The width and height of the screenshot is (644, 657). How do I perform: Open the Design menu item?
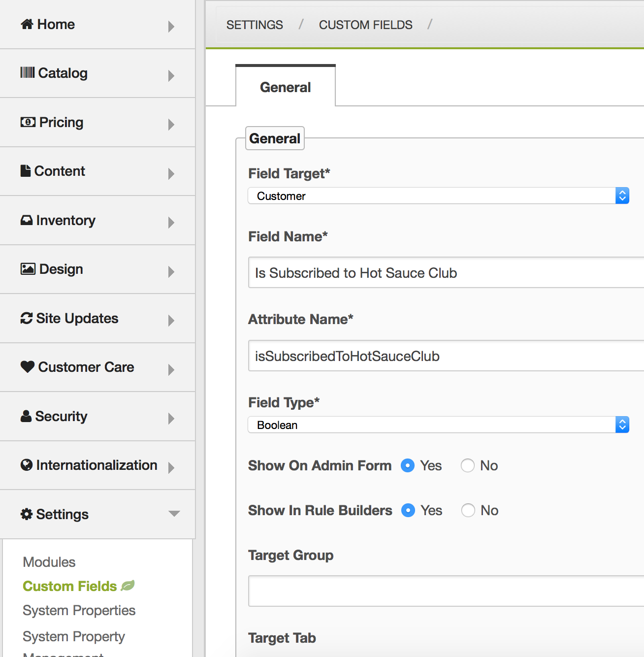(97, 269)
